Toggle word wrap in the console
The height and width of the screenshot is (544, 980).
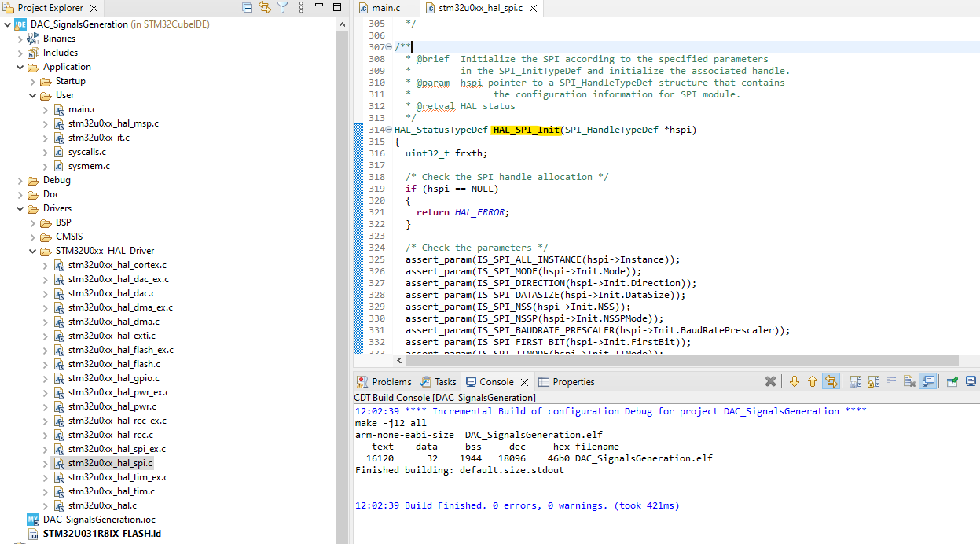point(890,381)
